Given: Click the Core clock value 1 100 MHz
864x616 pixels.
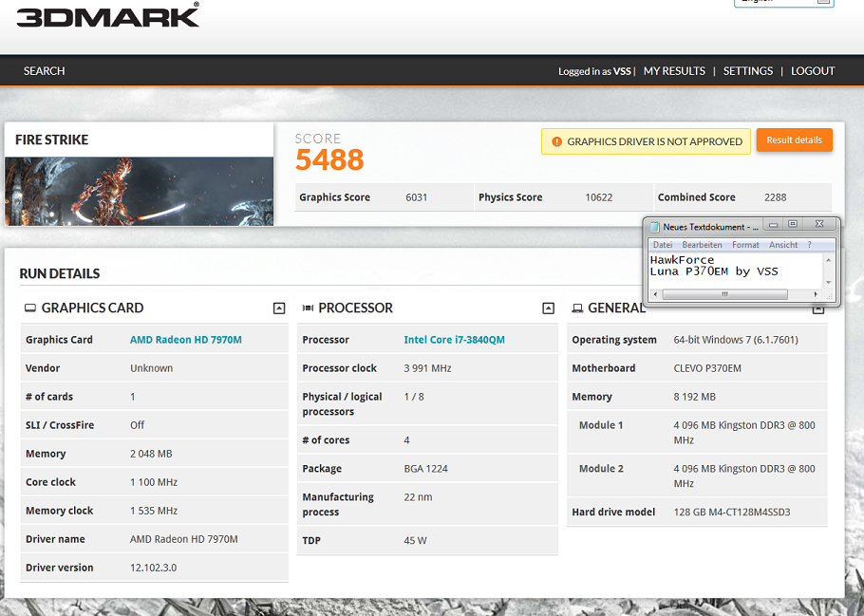Looking at the screenshot, I should click(x=154, y=482).
